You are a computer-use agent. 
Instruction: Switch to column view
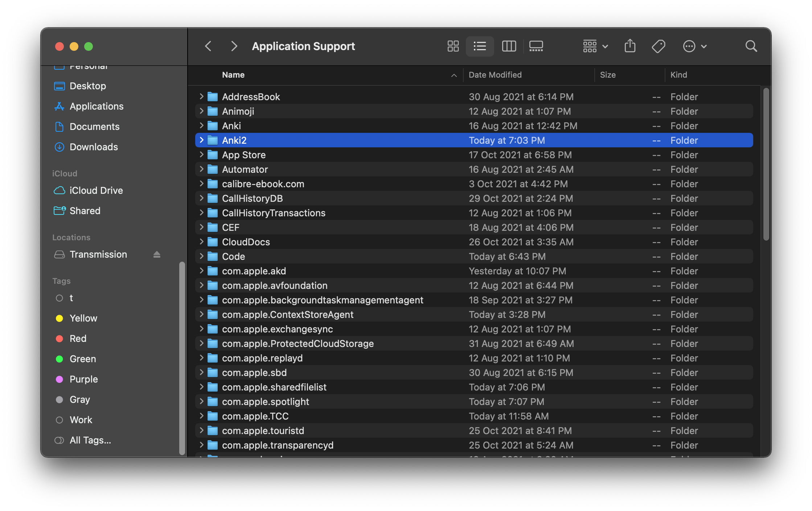[509, 46]
